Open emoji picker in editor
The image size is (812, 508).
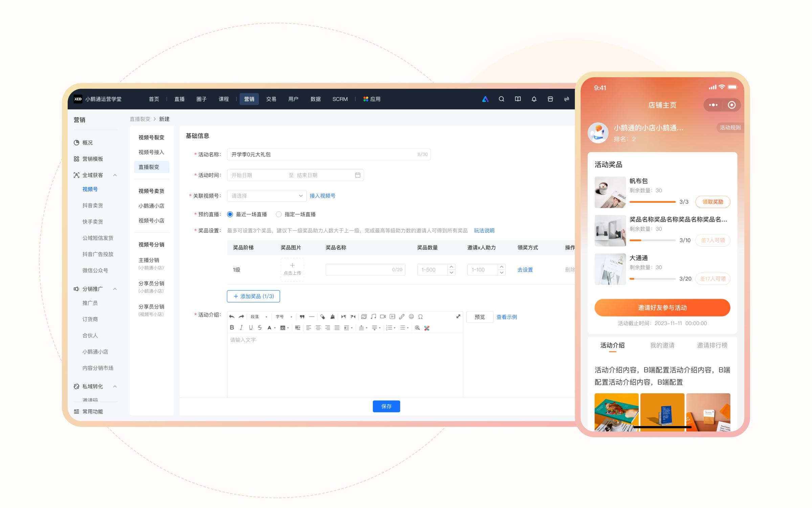(411, 317)
